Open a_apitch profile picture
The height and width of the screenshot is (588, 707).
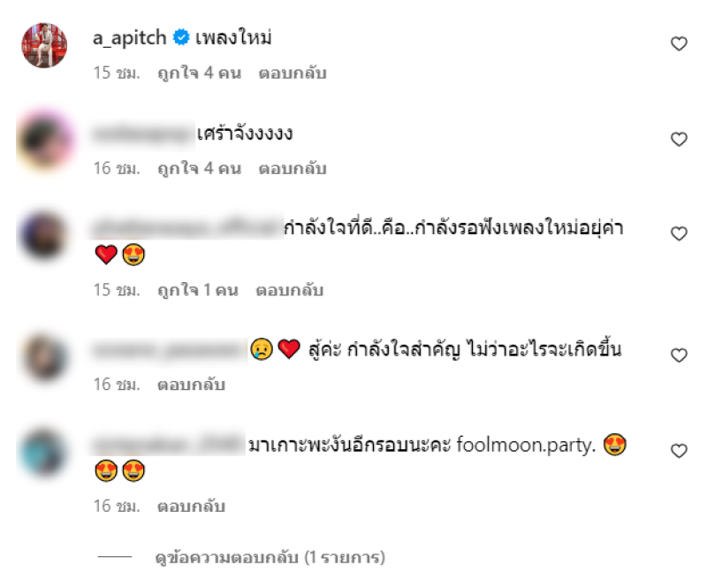pyautogui.click(x=44, y=45)
